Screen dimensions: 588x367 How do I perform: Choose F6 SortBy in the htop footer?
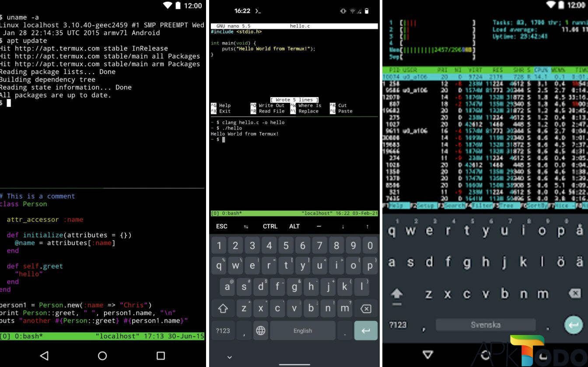pyautogui.click(x=534, y=205)
